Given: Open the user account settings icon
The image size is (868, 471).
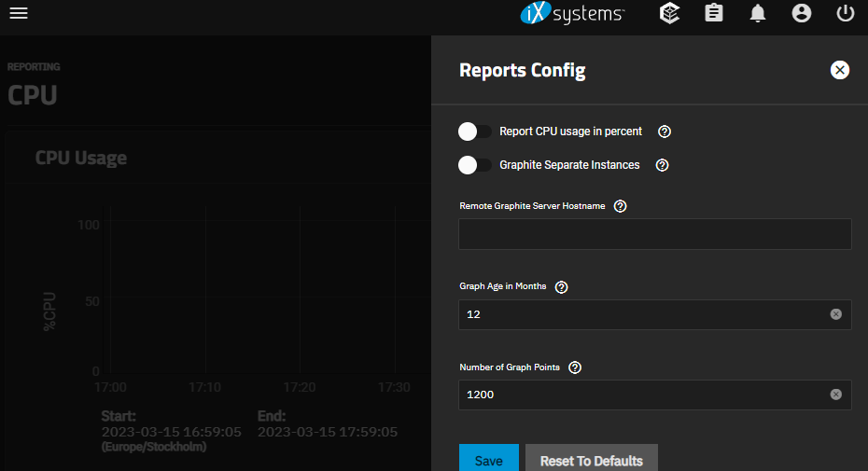Looking at the screenshot, I should [801, 13].
